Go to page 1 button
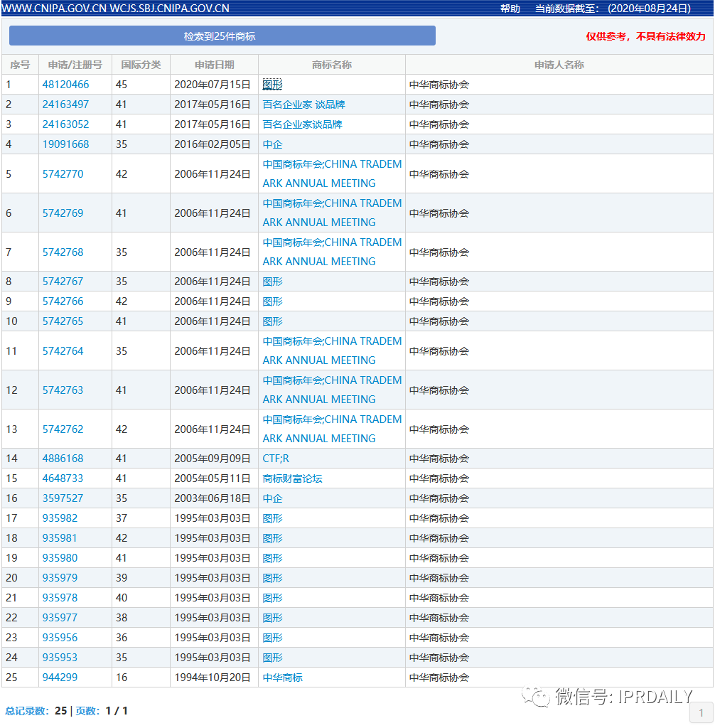This screenshot has width=715, height=728. tap(701, 712)
